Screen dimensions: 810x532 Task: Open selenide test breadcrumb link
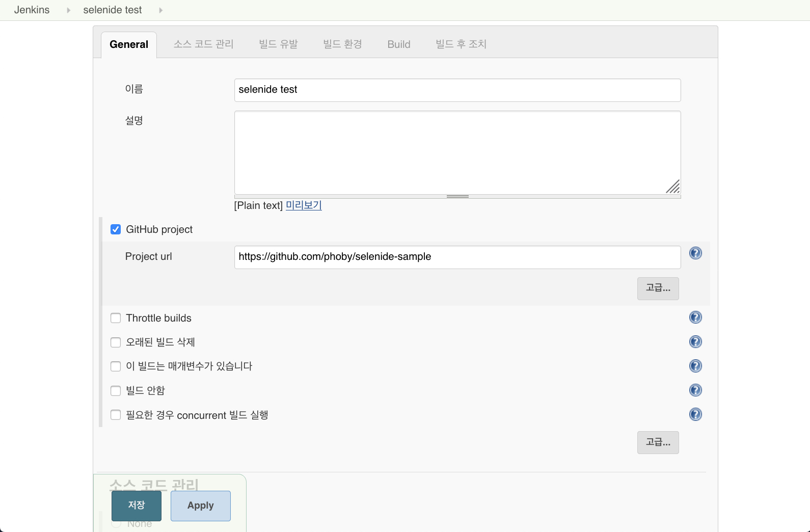113,10
